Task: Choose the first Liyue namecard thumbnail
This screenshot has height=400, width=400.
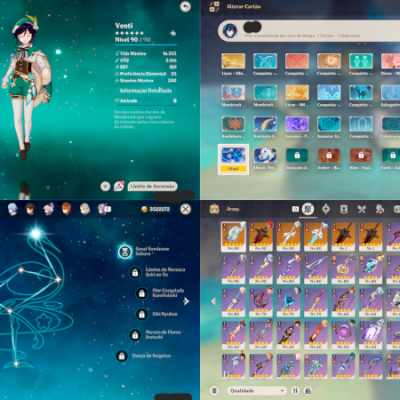Action: [233, 61]
